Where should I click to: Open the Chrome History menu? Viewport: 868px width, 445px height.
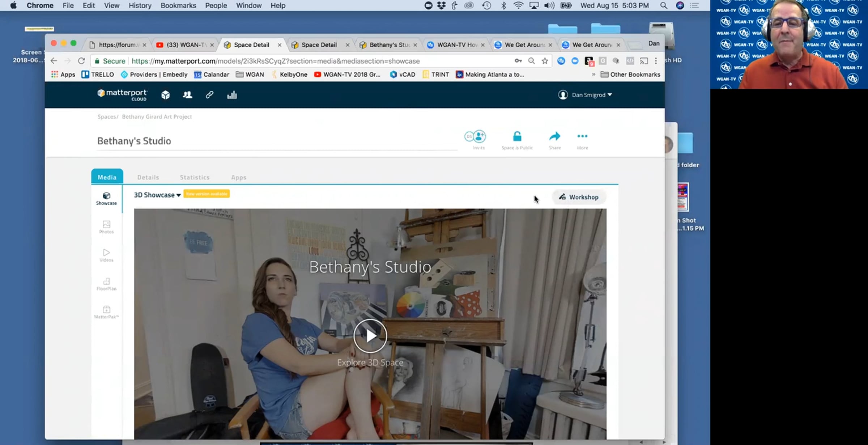pyautogui.click(x=140, y=5)
